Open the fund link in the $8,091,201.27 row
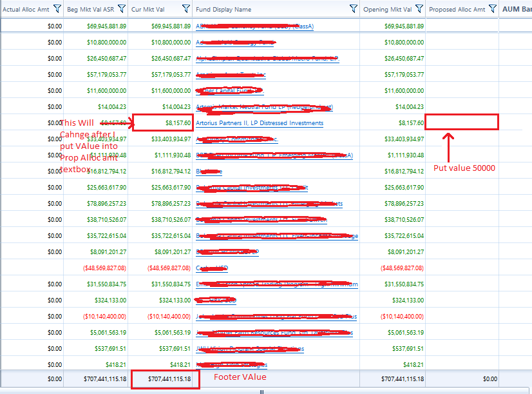532x394 pixels. point(227,252)
